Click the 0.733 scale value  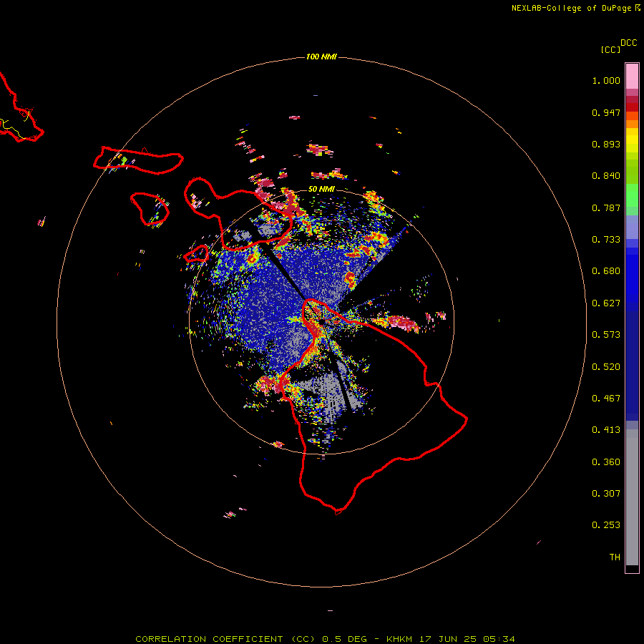point(606,240)
